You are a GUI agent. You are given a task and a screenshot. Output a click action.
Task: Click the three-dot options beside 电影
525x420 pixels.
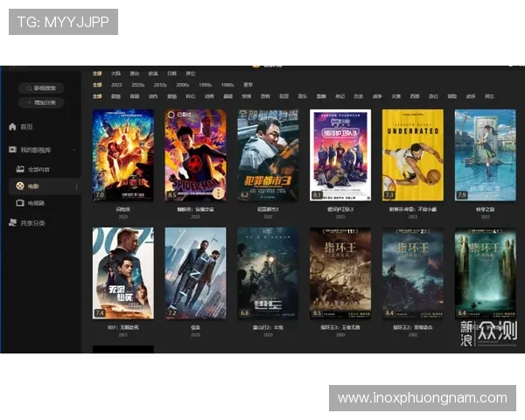(76, 185)
